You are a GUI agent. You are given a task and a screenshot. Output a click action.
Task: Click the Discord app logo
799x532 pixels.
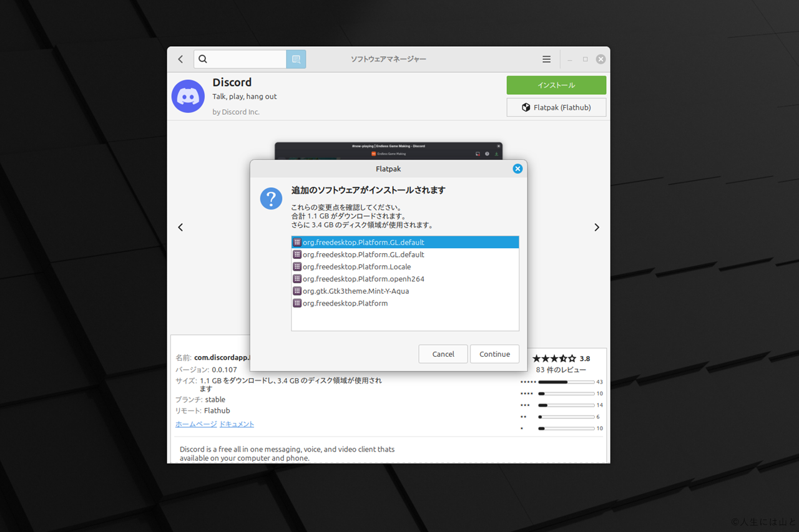click(188, 96)
